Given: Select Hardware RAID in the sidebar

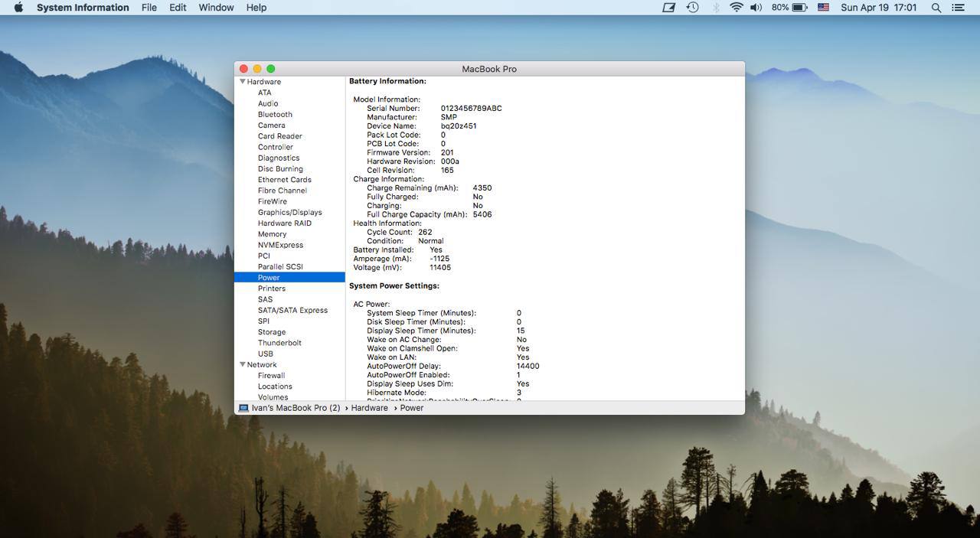Looking at the screenshot, I should [x=285, y=223].
